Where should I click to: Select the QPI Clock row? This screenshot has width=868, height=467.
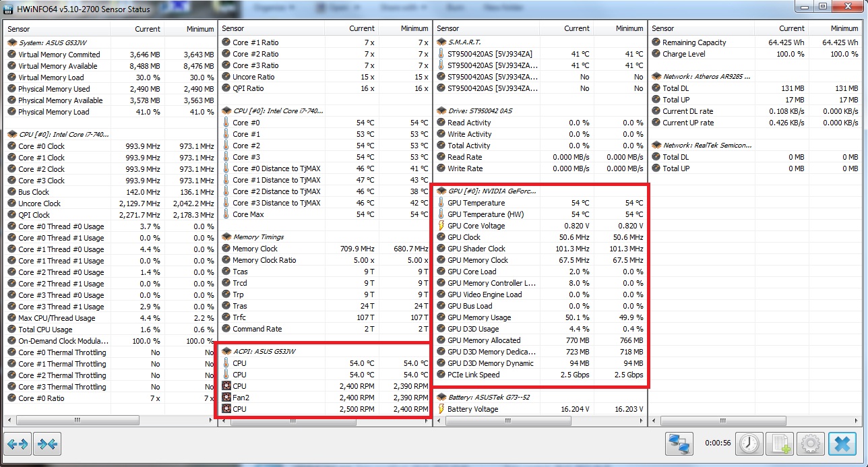111,215
